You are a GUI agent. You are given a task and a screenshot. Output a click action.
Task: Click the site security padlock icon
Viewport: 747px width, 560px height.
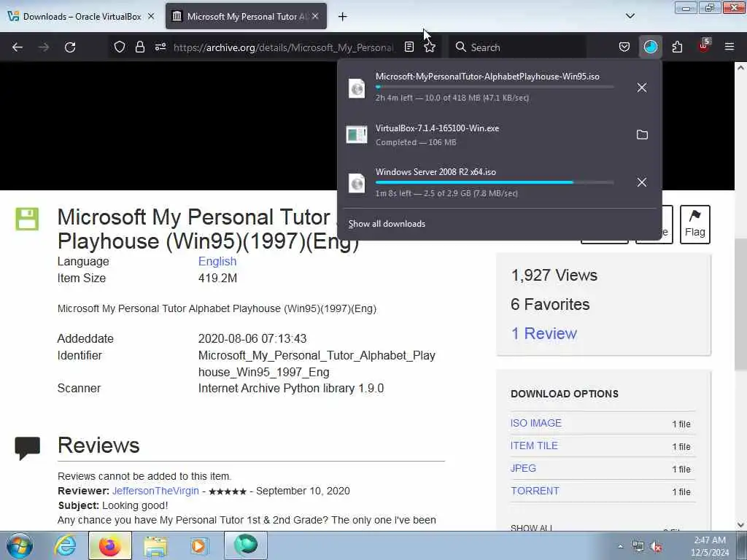pos(139,47)
